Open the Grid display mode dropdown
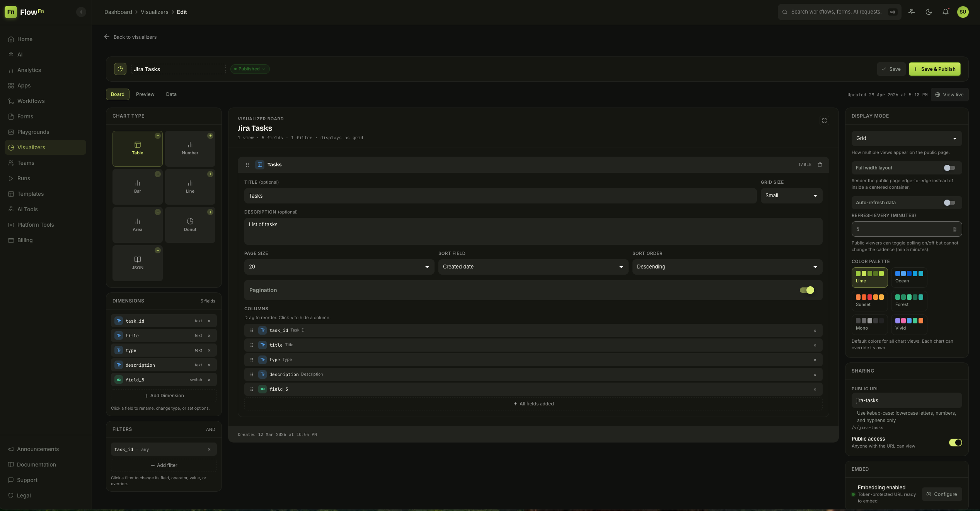 (907, 138)
